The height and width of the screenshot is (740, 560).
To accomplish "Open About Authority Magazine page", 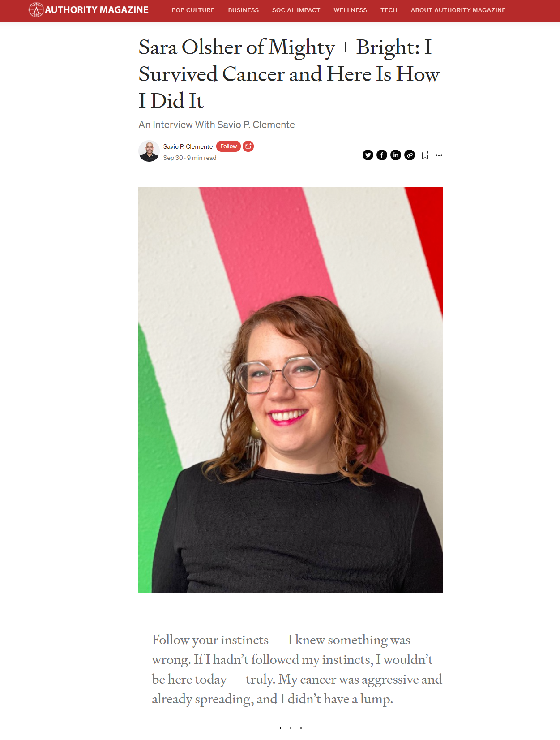I will pyautogui.click(x=458, y=10).
